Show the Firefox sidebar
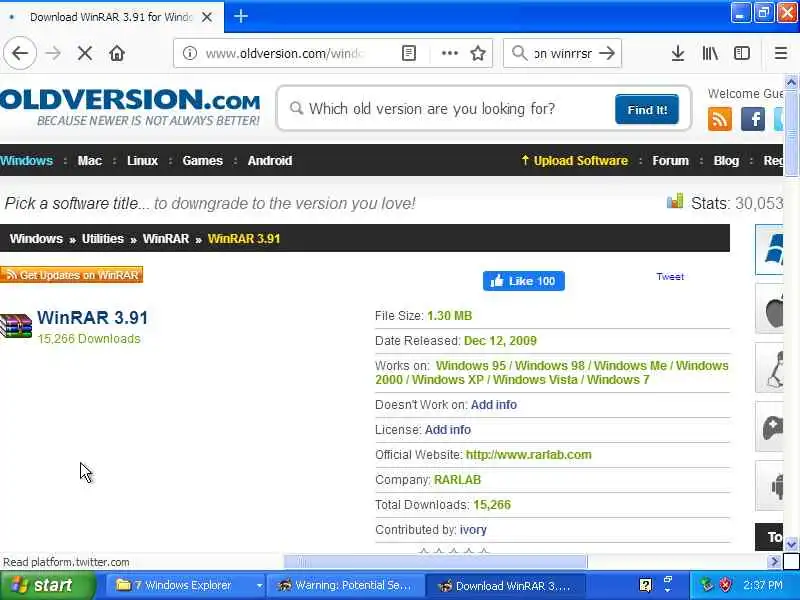Viewport: 800px width, 600px height. (742, 53)
